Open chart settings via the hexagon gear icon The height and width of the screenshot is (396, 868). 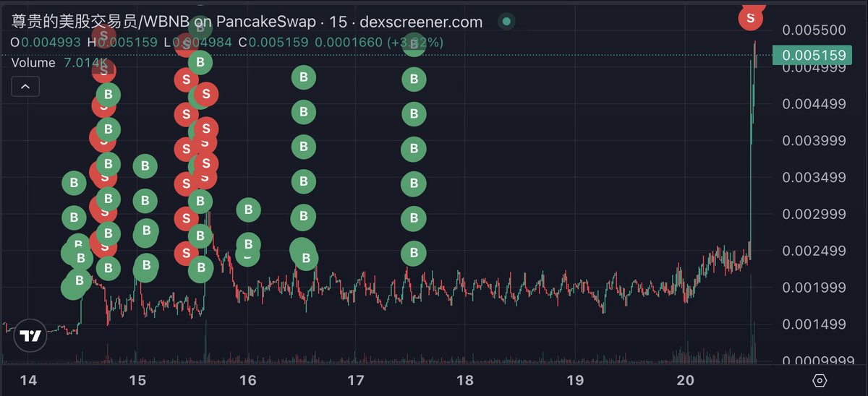point(820,380)
